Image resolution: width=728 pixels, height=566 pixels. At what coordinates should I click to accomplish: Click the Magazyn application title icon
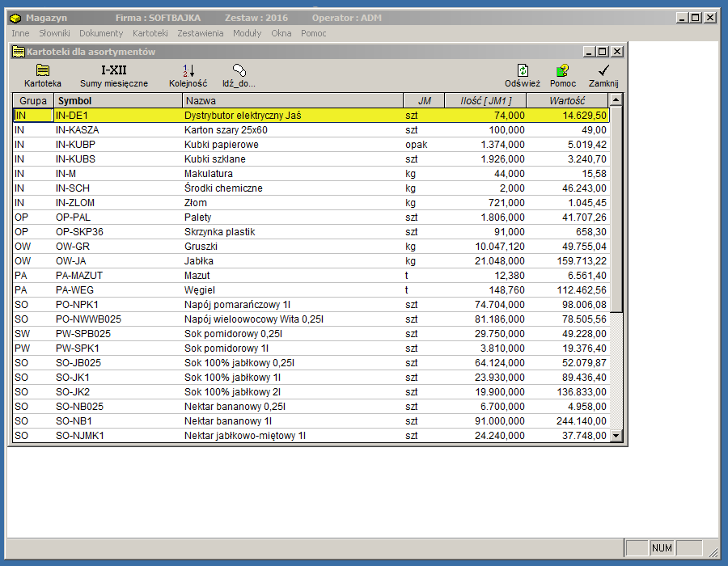[x=15, y=18]
